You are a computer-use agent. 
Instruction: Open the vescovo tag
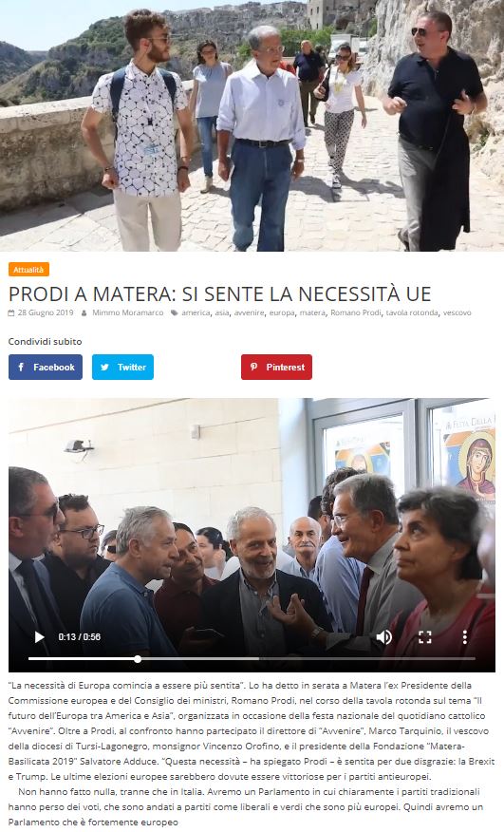pos(457,312)
